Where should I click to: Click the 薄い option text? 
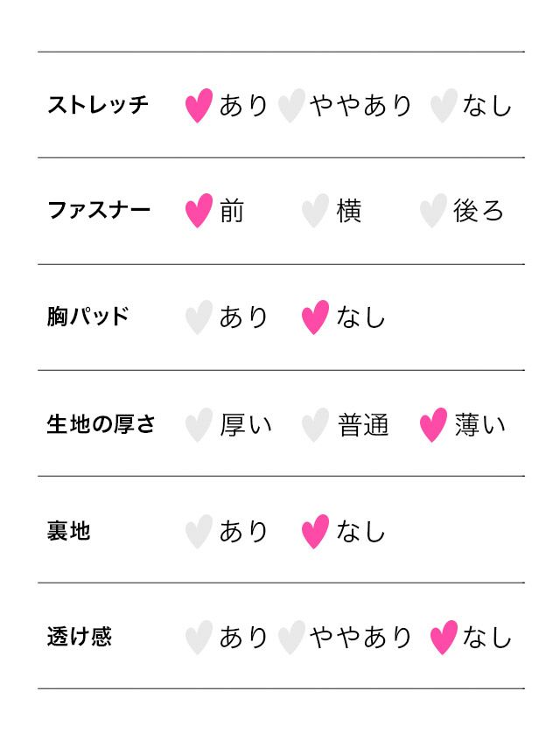tap(479, 425)
